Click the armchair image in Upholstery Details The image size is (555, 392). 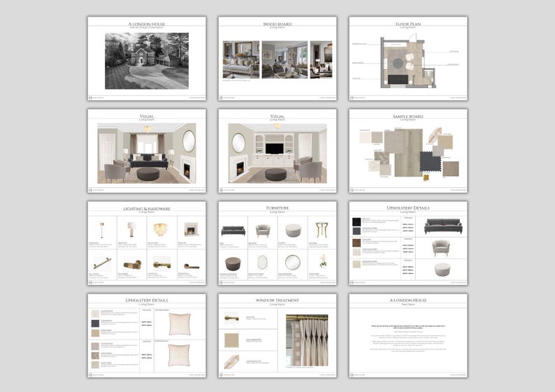coord(440,247)
